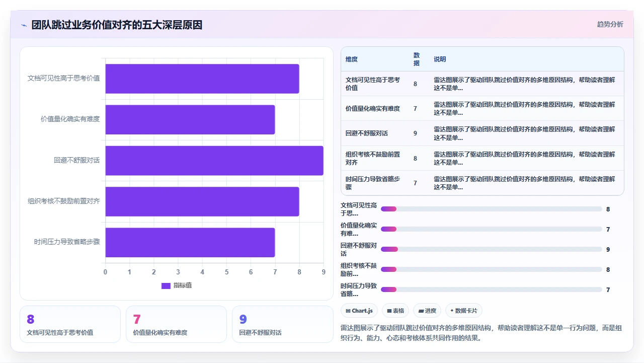Image resolution: width=644 pixels, height=363 pixels.
Task: Click progress bar for 回避不舒服对话
Action: click(492, 249)
